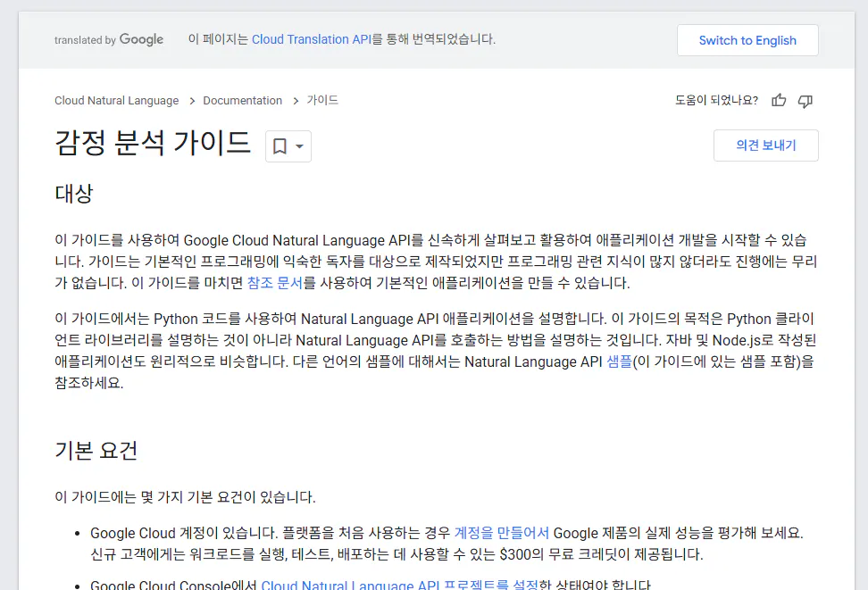Open the 참조 문서 link
This screenshot has height=590, width=868.
(x=274, y=283)
